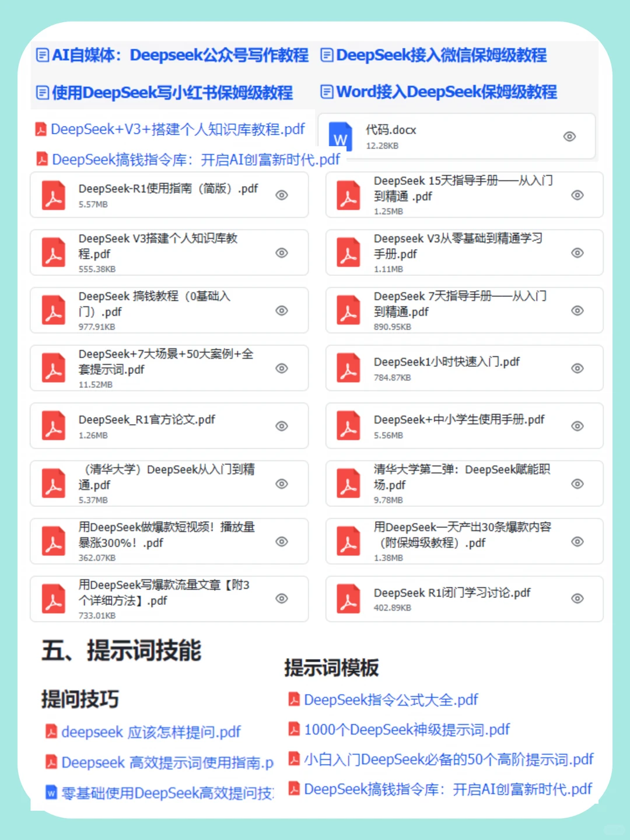The height and width of the screenshot is (840, 630).
Task: Click Word icon beside 零基础使用DeepSeek高效提问技
Action: pos(51,793)
